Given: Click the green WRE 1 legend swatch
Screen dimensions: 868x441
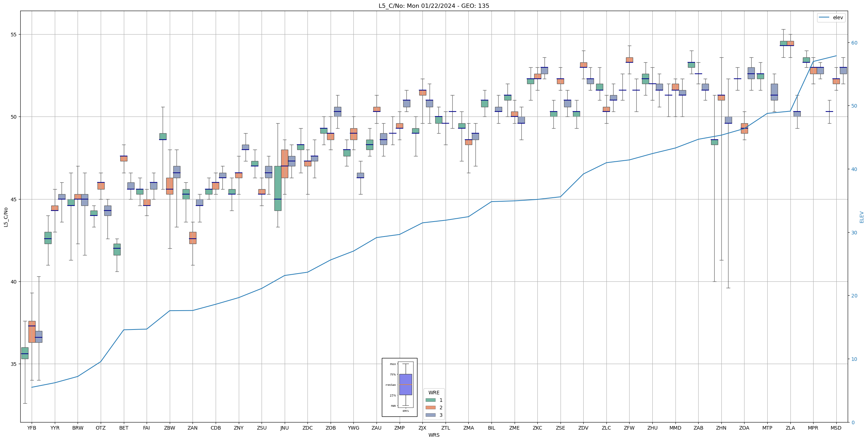Looking at the screenshot, I should pyautogui.click(x=430, y=400).
